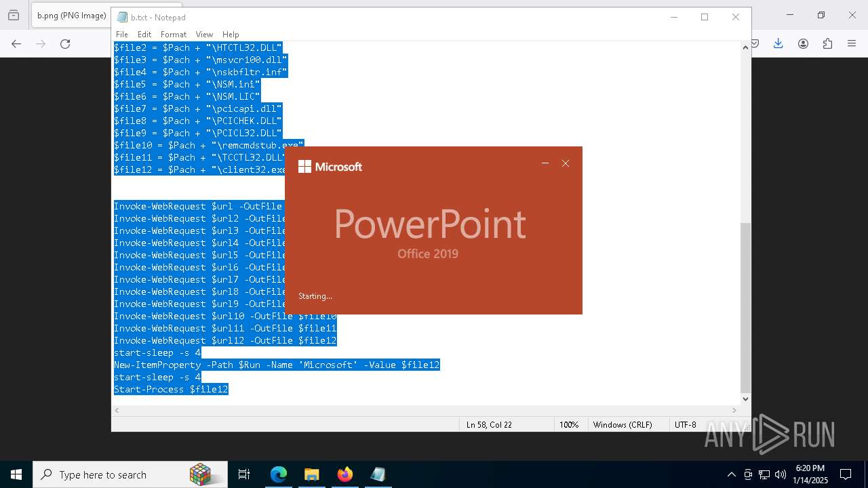Click the UTF-8 encoding status entry
Screen dimensions: 868x488
click(686, 425)
